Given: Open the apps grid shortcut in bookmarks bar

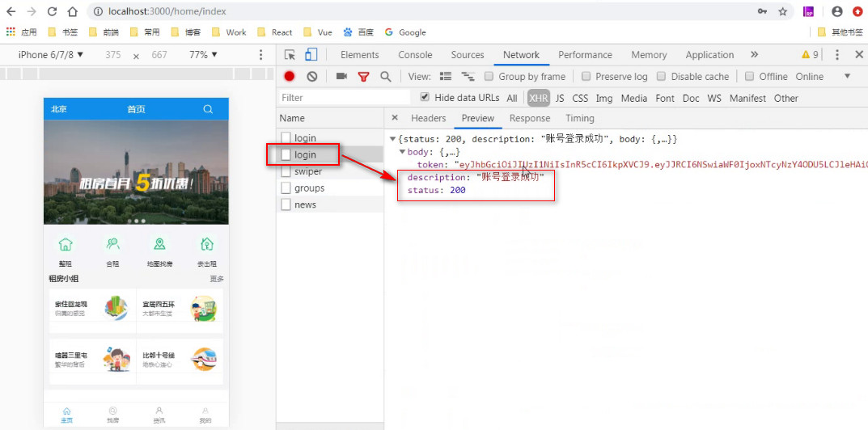Looking at the screenshot, I should (x=11, y=32).
